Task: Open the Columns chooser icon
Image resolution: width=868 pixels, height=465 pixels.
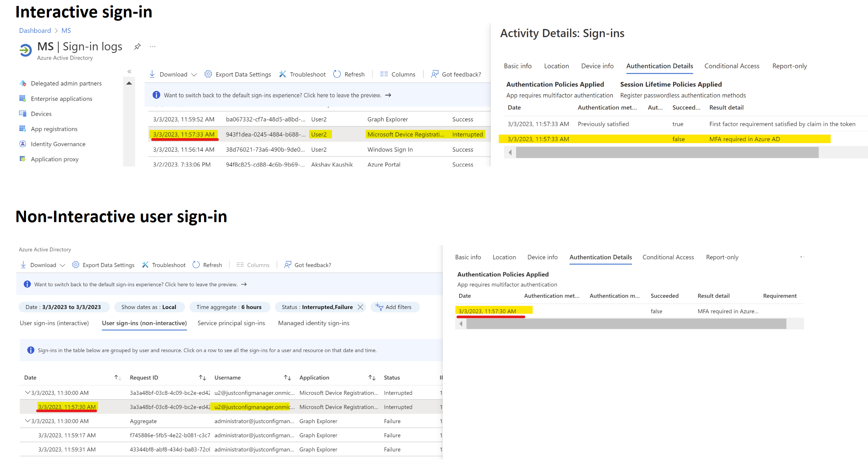Action: point(384,74)
